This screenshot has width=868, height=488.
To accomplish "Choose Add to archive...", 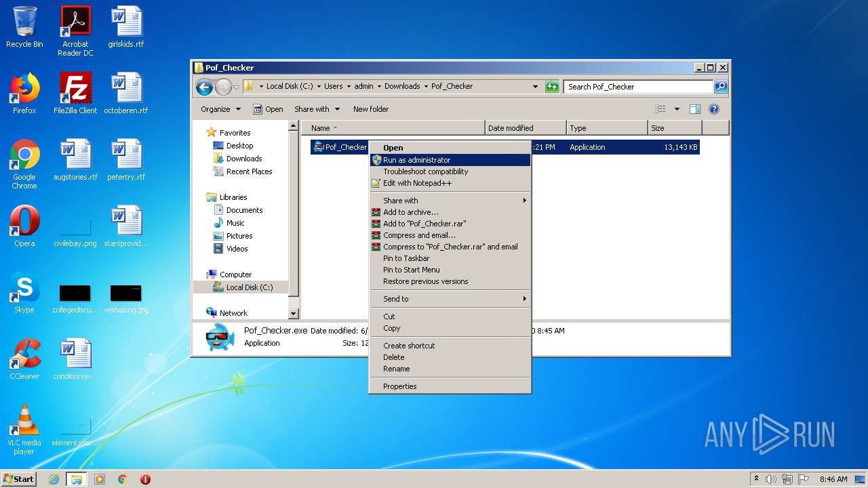I will tap(450, 212).
